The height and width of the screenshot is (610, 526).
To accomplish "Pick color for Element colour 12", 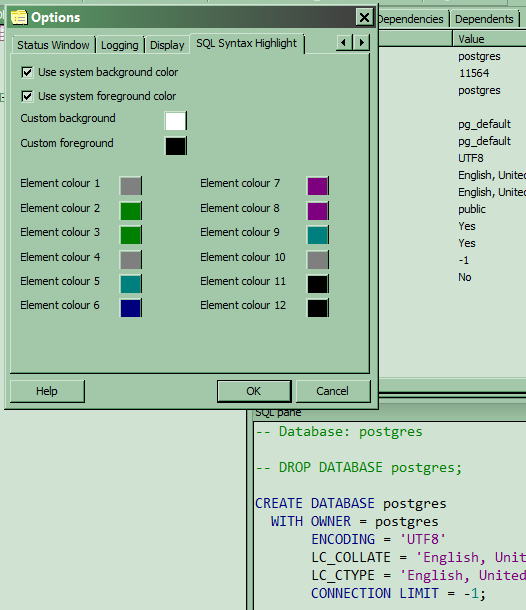I will pyautogui.click(x=318, y=308).
